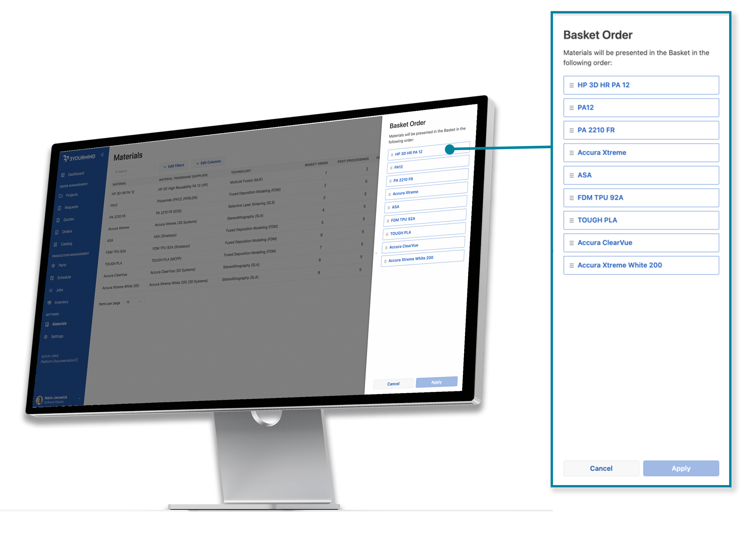
Task: Grab Accura Xtreme White 200 handle, enlarged panel
Action: coord(572,266)
